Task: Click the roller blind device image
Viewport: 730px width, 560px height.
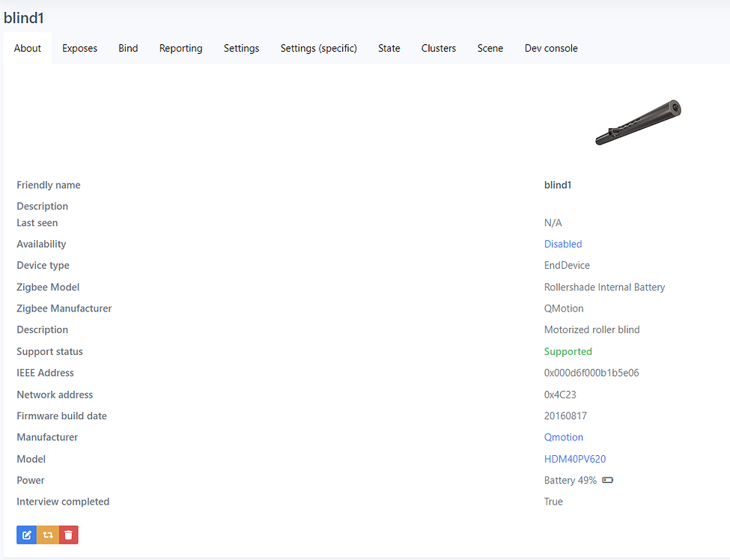Action: pyautogui.click(x=638, y=123)
